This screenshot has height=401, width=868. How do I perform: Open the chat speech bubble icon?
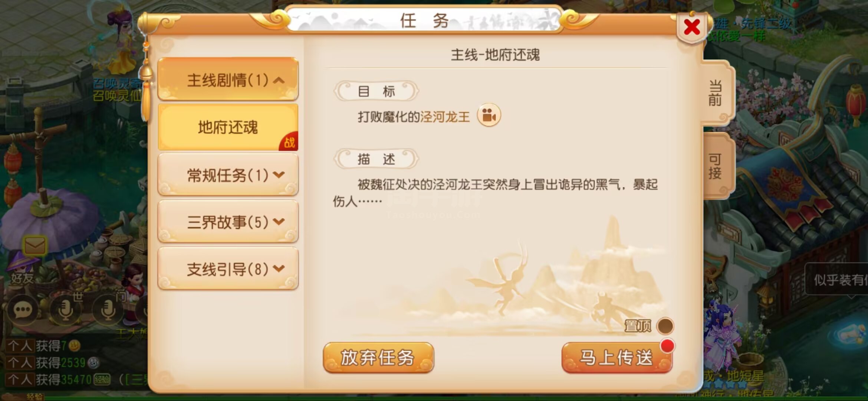(22, 310)
